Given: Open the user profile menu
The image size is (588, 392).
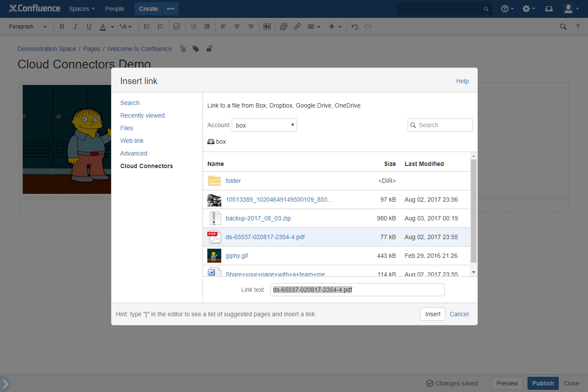Looking at the screenshot, I should click(x=571, y=9).
